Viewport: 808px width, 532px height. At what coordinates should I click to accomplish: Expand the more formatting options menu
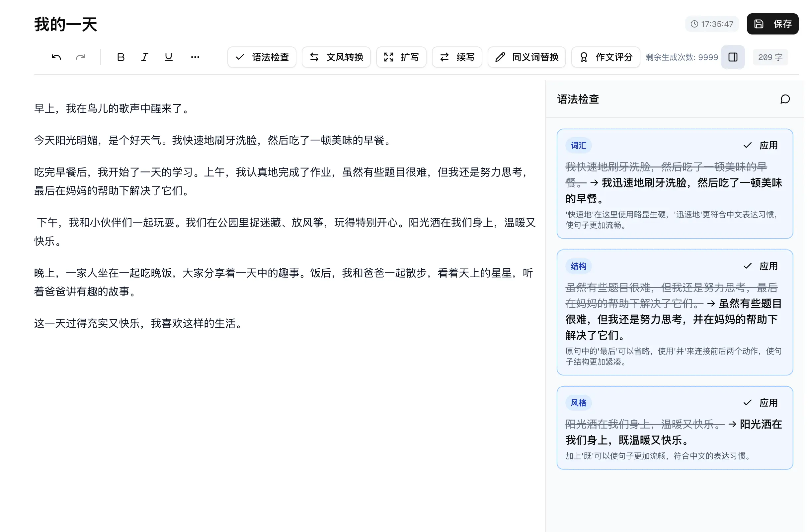(x=195, y=57)
